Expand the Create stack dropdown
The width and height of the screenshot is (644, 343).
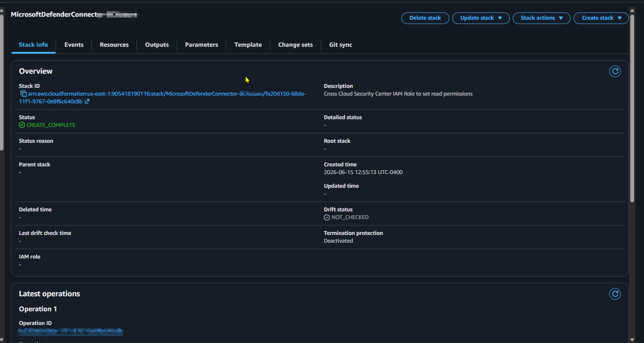point(601,18)
